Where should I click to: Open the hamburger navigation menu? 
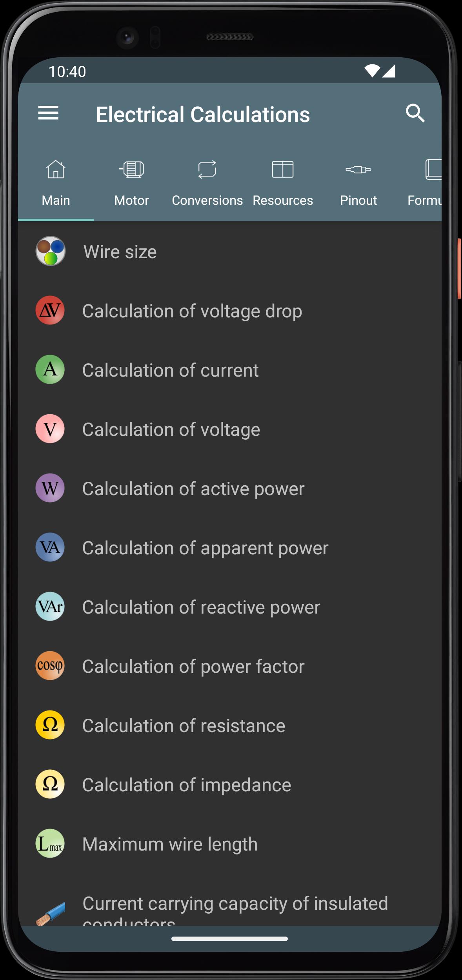pyautogui.click(x=48, y=113)
